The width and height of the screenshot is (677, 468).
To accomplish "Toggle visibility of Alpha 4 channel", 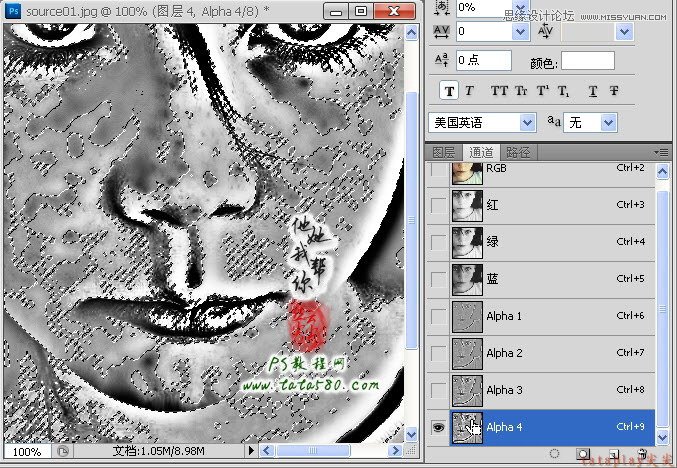I will (x=438, y=427).
